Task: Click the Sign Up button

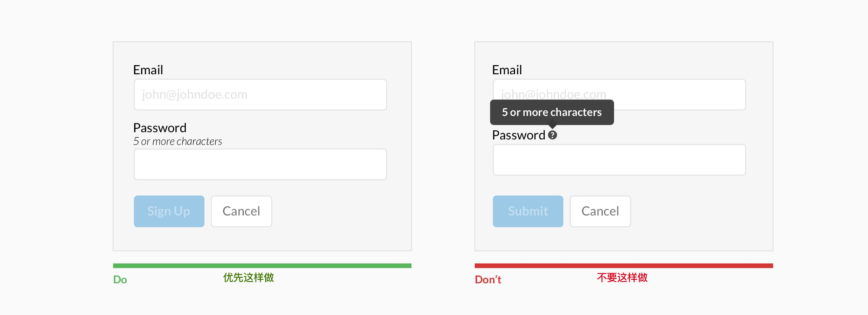Action: point(169,211)
